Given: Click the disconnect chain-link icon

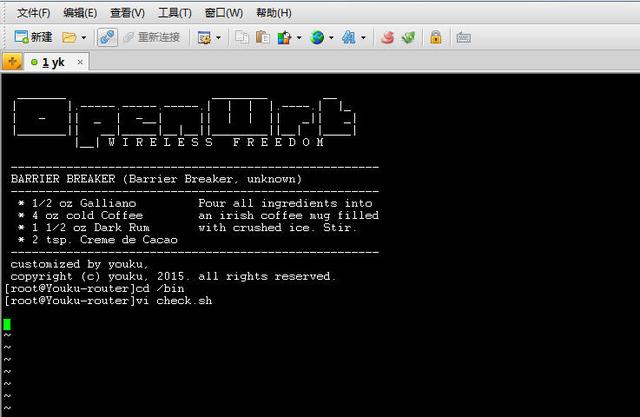Looking at the screenshot, I should [107, 38].
